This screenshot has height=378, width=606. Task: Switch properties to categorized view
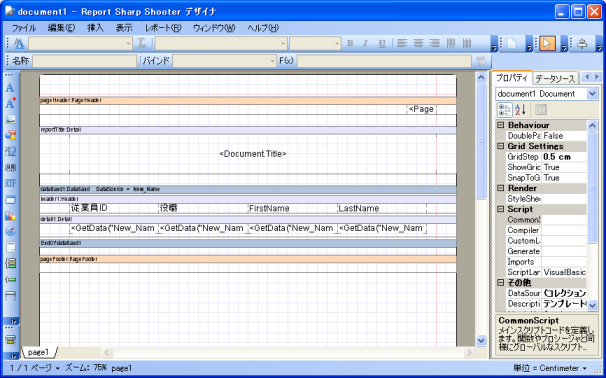tap(505, 110)
